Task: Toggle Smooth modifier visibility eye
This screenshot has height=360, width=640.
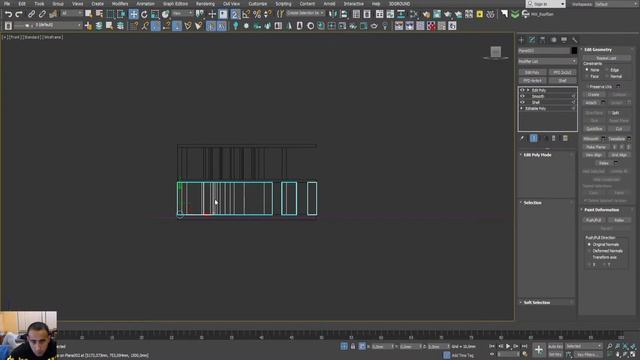Action: [x=522, y=96]
